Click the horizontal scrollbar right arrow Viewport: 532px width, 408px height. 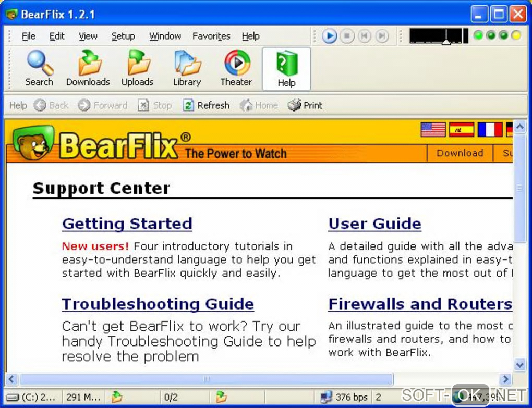(505, 379)
